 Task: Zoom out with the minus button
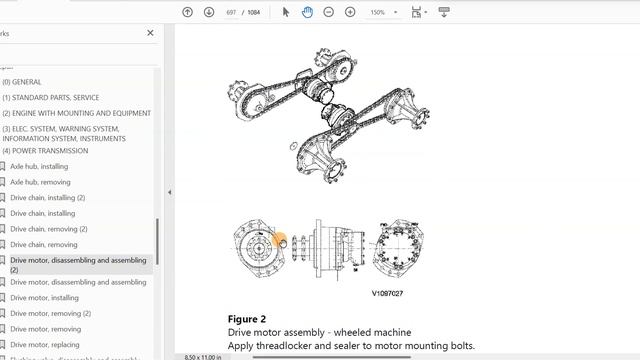(329, 12)
